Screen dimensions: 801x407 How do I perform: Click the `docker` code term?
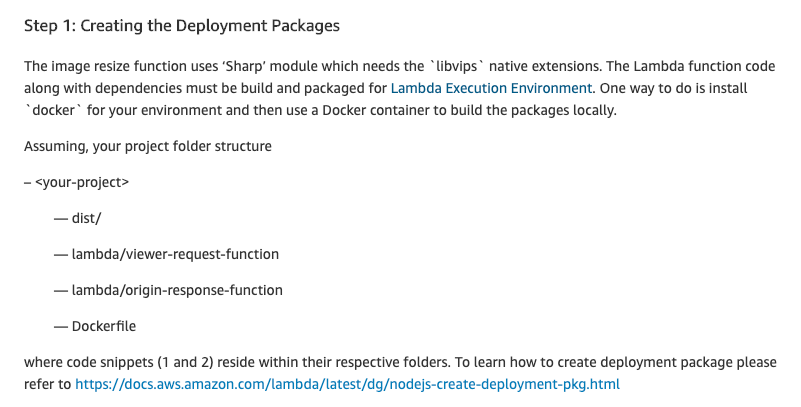pos(53,110)
